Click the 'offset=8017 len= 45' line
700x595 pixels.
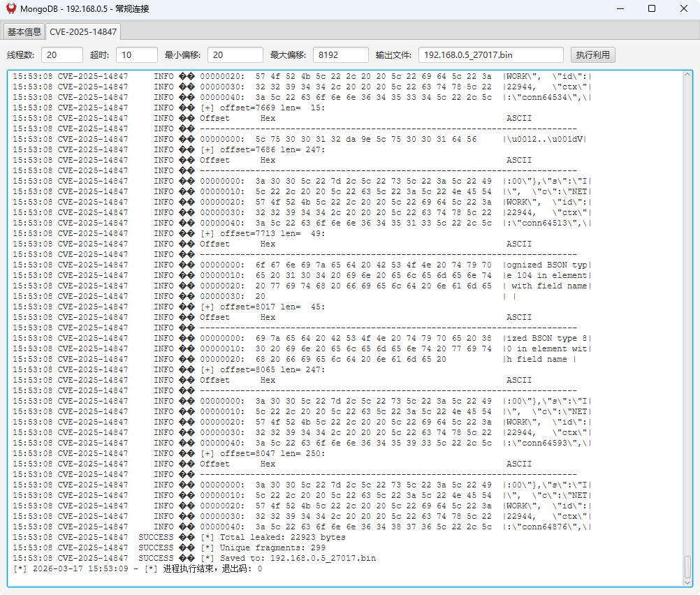point(169,307)
